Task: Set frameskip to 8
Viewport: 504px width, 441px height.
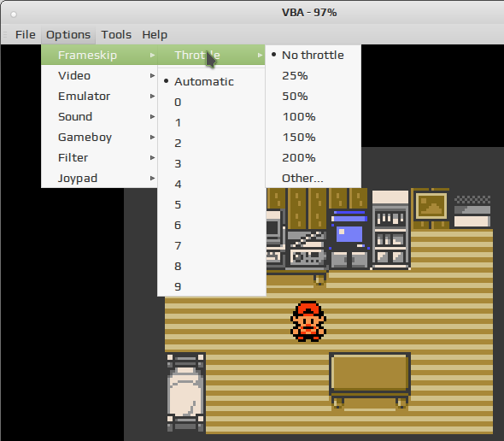Action: pyautogui.click(x=212, y=266)
